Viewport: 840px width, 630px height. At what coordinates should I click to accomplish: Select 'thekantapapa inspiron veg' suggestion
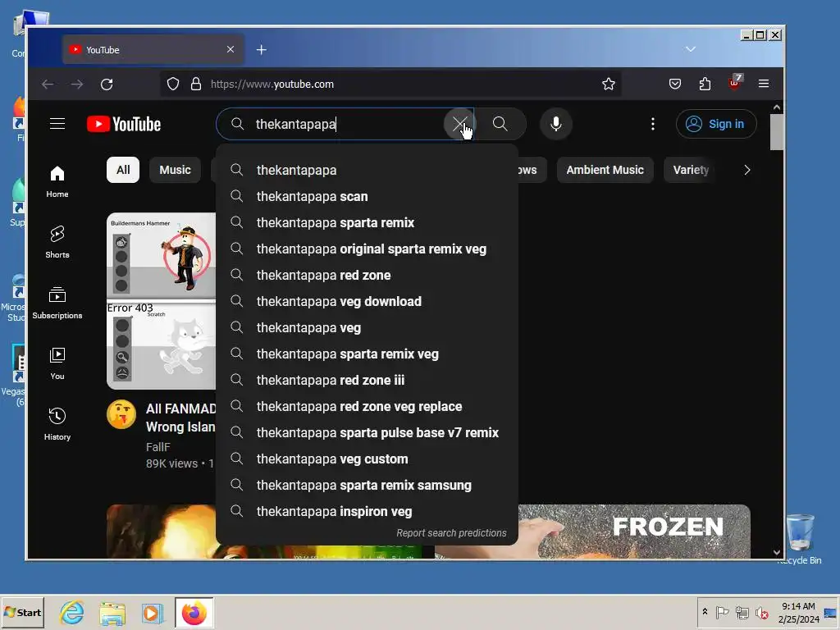[367, 512]
